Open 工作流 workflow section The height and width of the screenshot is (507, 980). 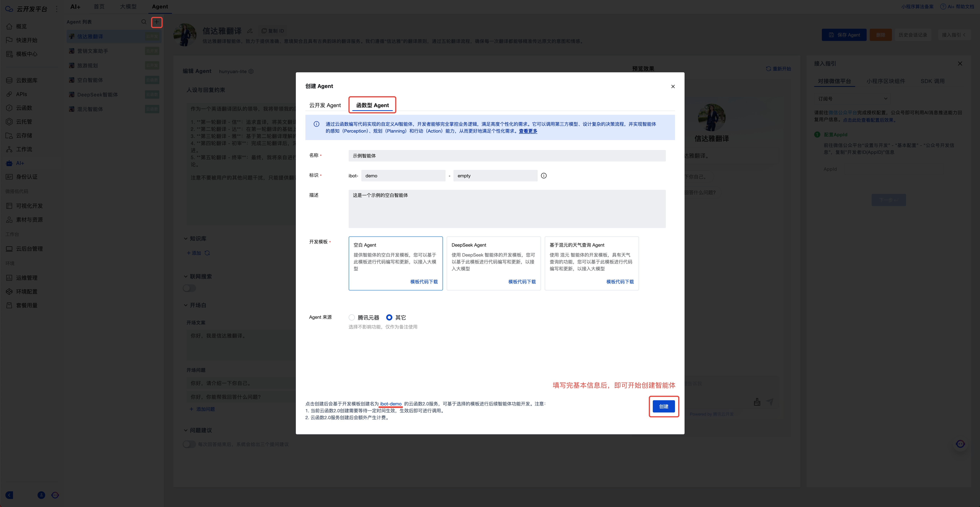(19, 149)
